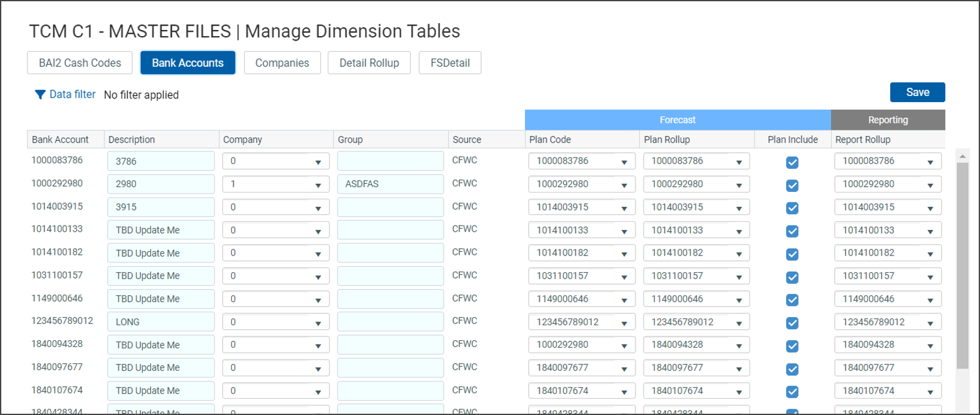The width and height of the screenshot is (980, 415).
Task: Edit the Description field showing 3786
Action: [x=161, y=161]
